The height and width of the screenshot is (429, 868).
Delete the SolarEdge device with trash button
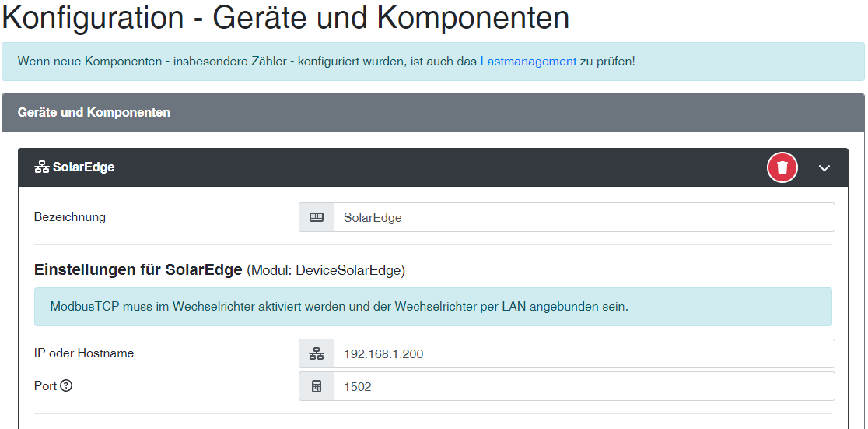point(782,167)
